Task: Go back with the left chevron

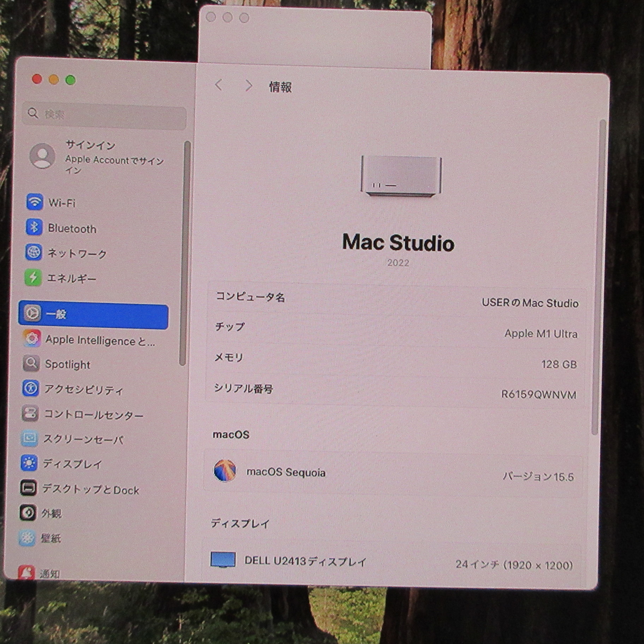Action: point(219,85)
